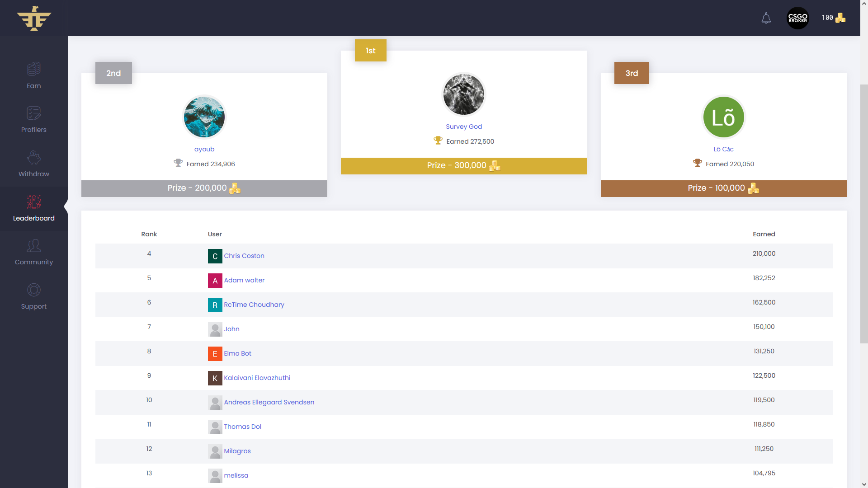The width and height of the screenshot is (868, 488).
Task: Click the Profilers survey icon
Action: pos(33,113)
